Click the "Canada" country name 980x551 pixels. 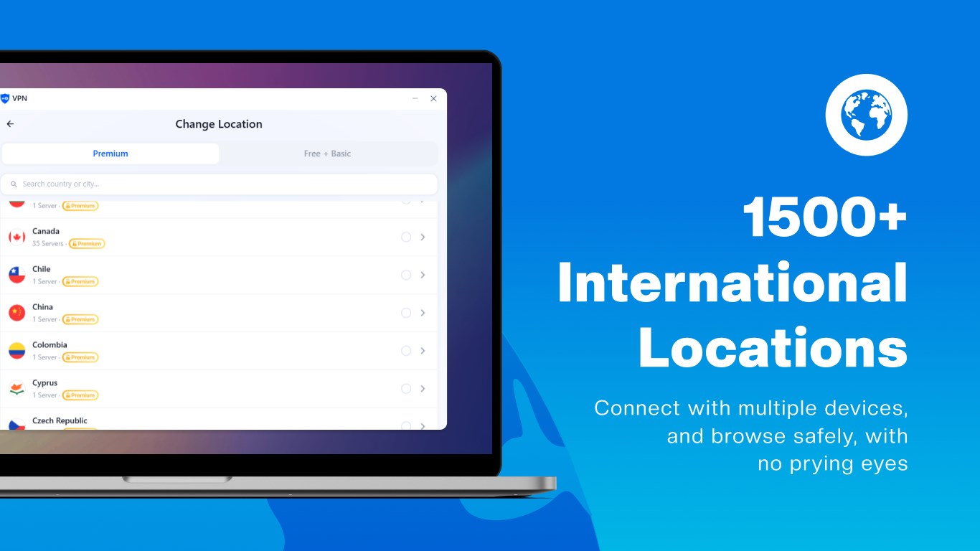pyautogui.click(x=46, y=232)
